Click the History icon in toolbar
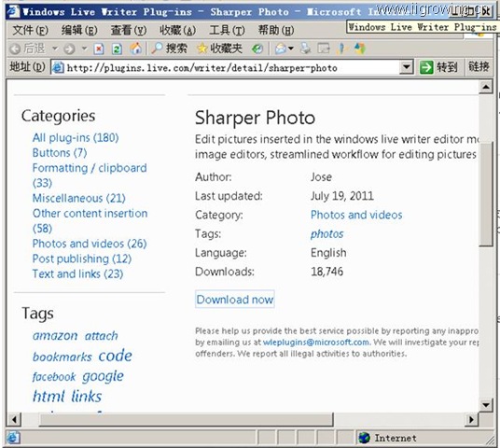500x448 pixels. point(257,49)
